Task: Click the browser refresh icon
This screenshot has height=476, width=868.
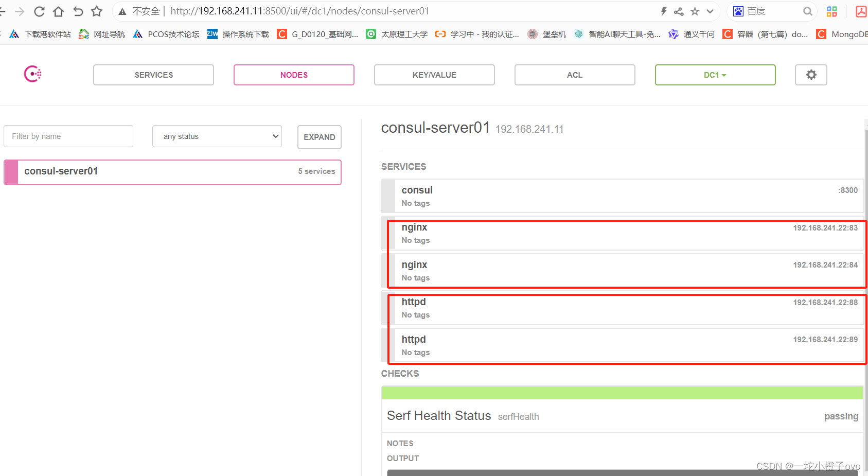Action: (39, 11)
